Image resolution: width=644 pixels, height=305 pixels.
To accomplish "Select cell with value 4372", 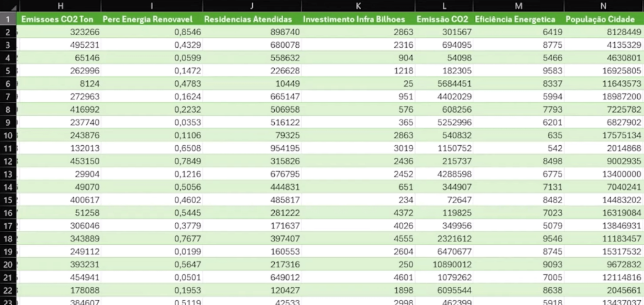I will pyautogui.click(x=358, y=213).
